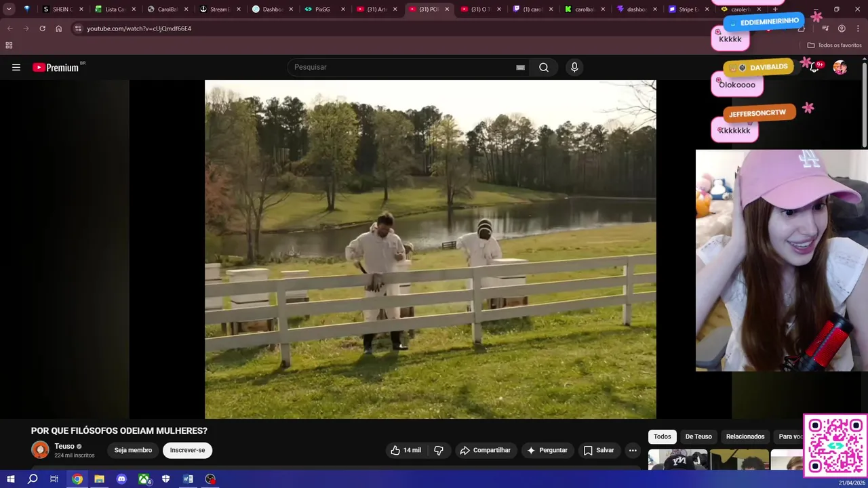Open Xbox app on taskbar

(x=144, y=479)
